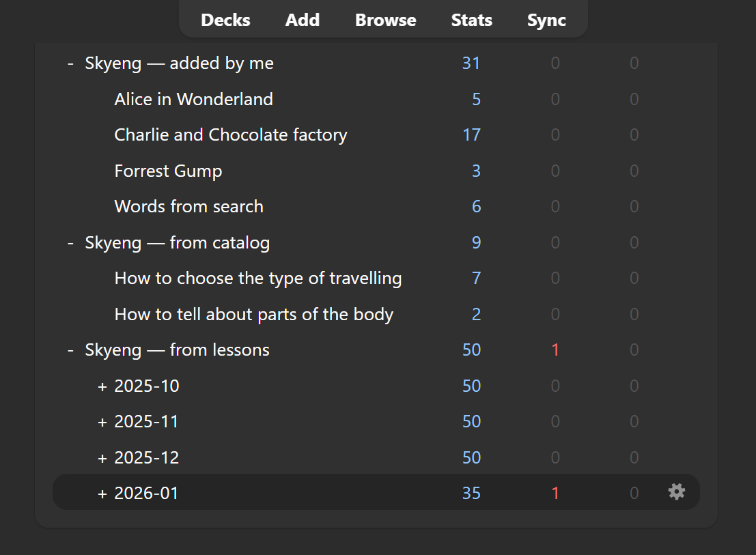Collapse the 'Skyeng — from lessons' deck

pyautogui.click(x=70, y=351)
